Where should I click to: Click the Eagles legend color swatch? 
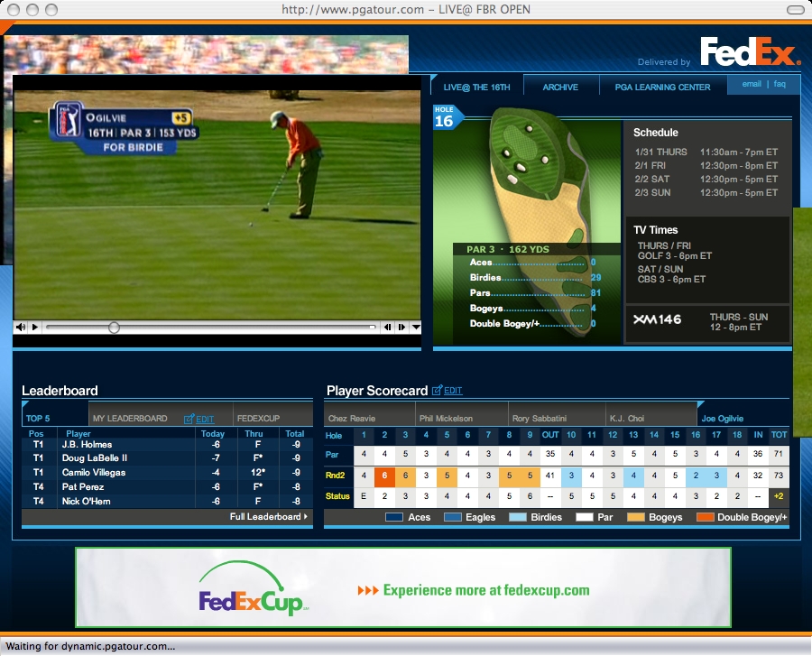(453, 517)
